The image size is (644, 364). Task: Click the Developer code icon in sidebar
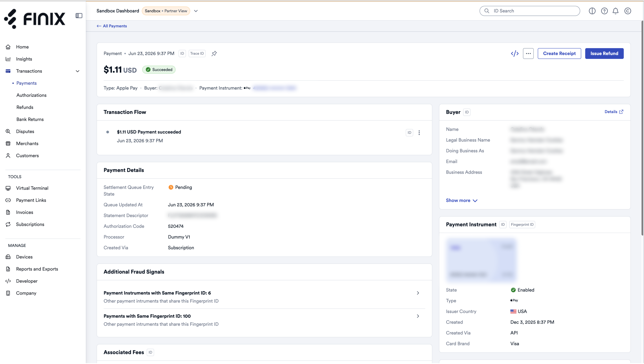tap(8, 281)
